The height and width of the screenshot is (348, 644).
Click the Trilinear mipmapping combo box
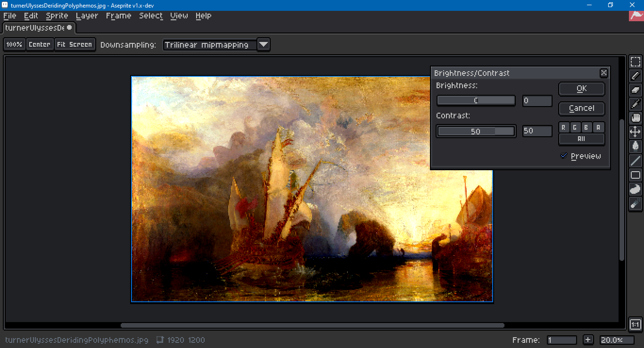(210, 45)
